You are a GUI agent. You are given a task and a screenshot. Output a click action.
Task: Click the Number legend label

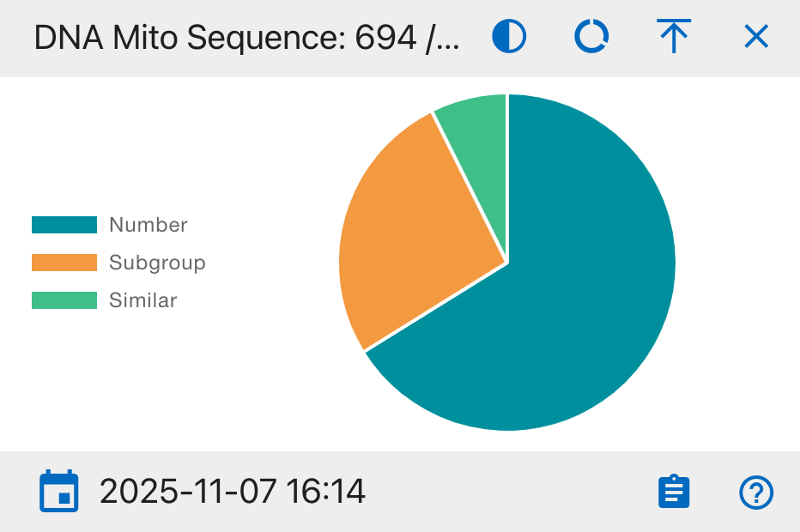[x=148, y=225]
